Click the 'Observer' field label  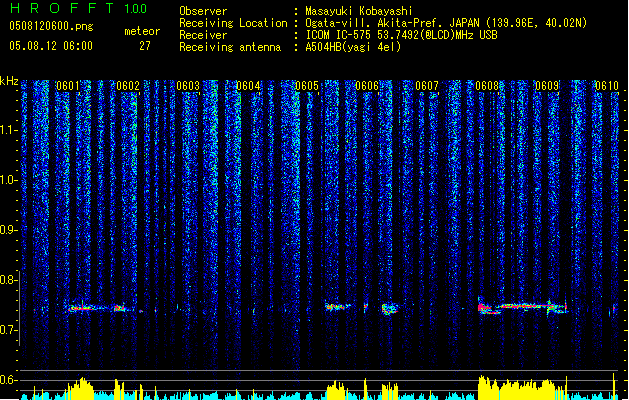(203, 11)
